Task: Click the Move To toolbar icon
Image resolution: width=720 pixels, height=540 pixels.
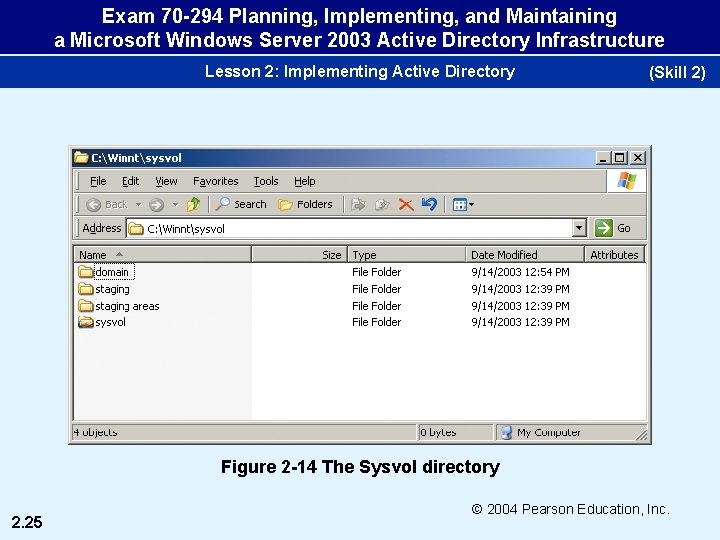Action: (358, 204)
